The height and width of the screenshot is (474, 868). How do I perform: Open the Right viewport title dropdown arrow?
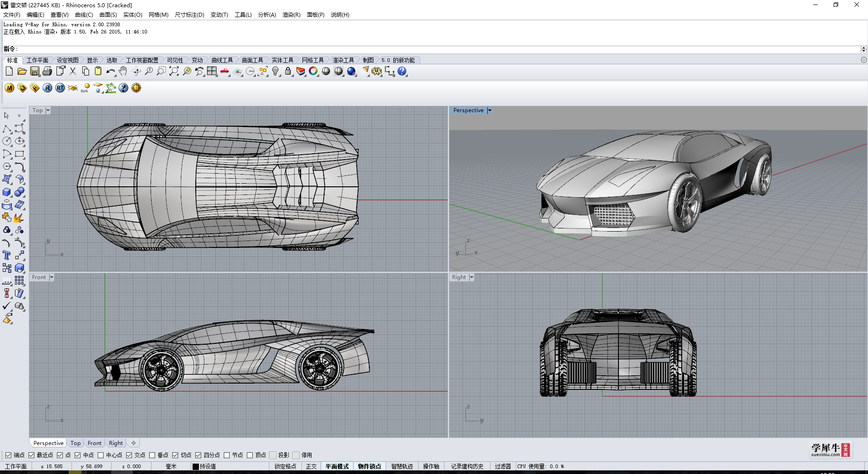(x=472, y=277)
